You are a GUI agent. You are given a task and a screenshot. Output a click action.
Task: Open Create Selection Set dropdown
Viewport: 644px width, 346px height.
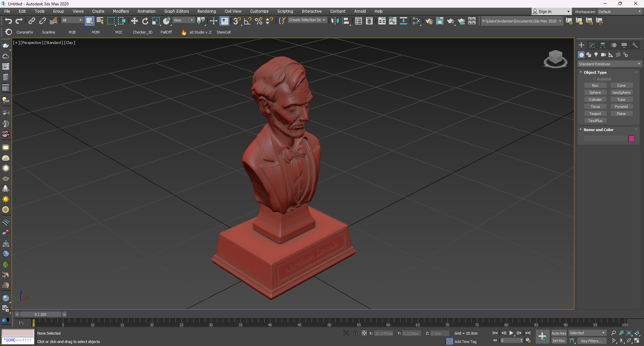[307, 20]
